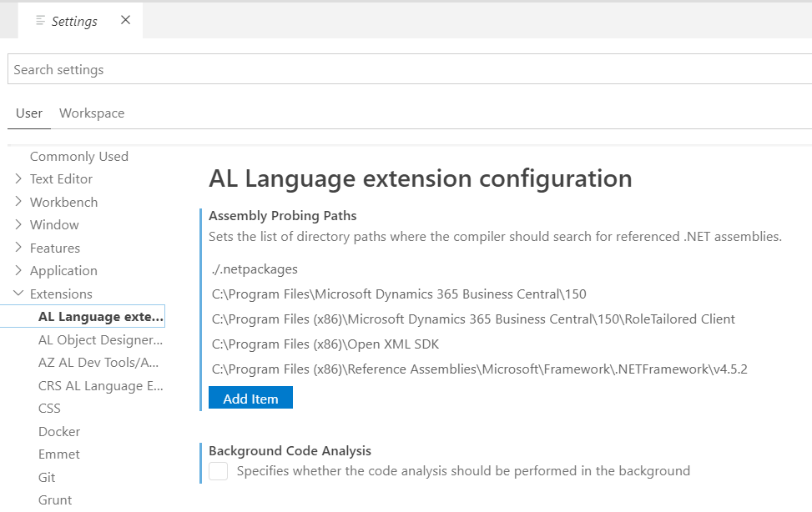Switch to the Workspace settings tab

[92, 113]
